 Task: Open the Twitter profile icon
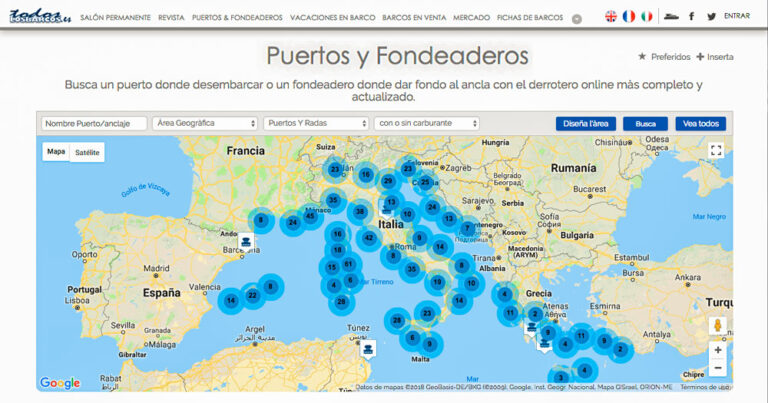click(x=711, y=17)
